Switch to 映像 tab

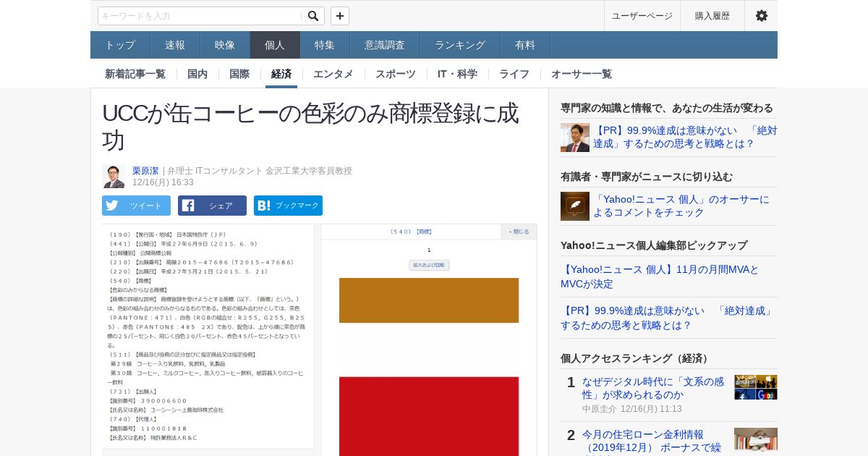225,45
